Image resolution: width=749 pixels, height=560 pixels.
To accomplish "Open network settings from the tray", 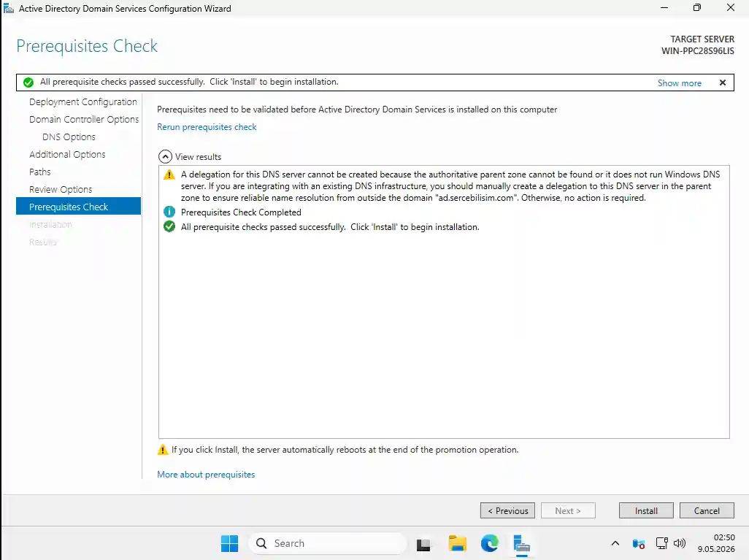I will coord(661,543).
